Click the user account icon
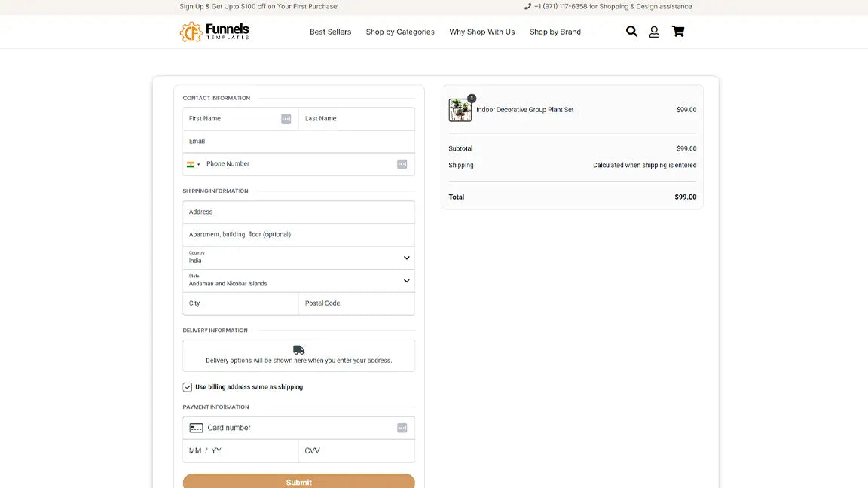 tap(654, 32)
